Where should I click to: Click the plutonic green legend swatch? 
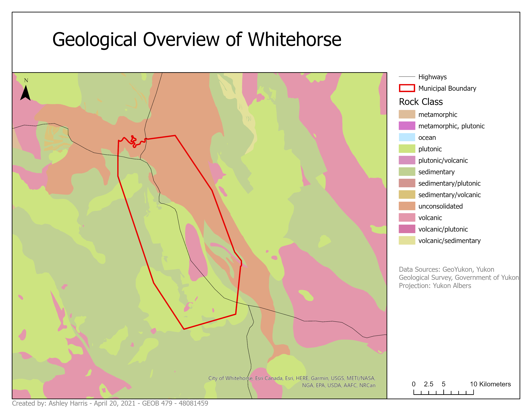point(407,149)
